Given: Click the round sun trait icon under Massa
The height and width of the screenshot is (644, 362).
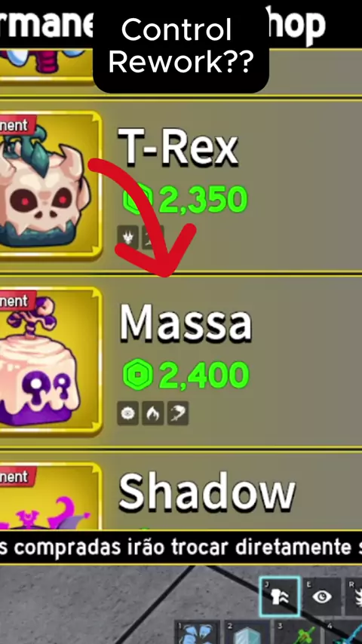Looking at the screenshot, I should [x=127, y=413].
